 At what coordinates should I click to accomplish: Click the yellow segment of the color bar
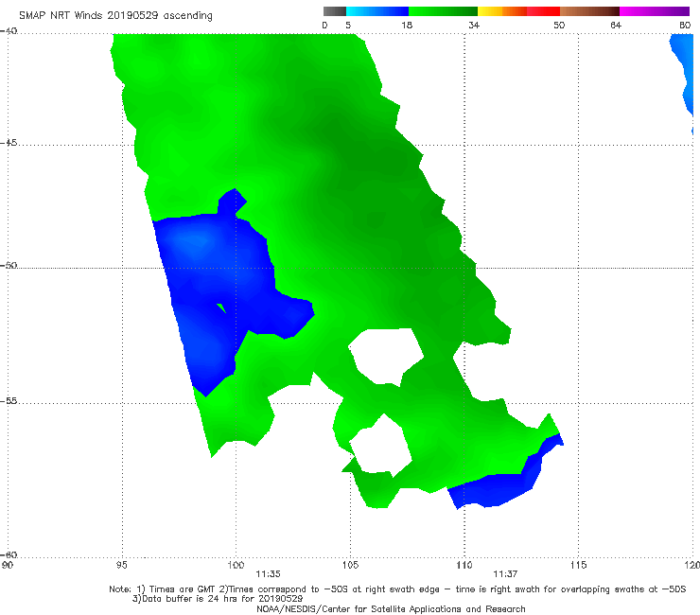pyautogui.click(x=490, y=11)
